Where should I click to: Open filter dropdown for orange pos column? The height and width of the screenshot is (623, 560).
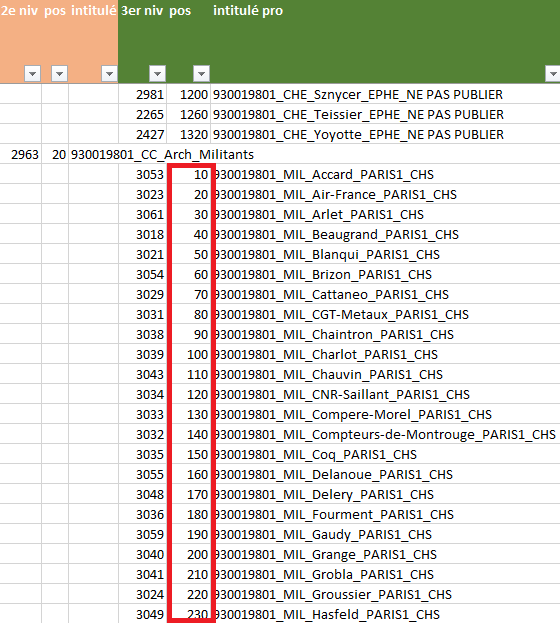pos(60,74)
